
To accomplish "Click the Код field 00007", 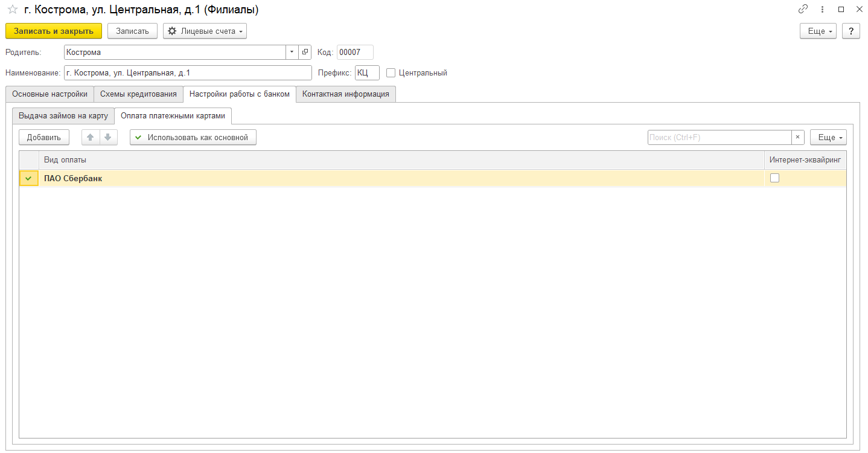I will (355, 52).
